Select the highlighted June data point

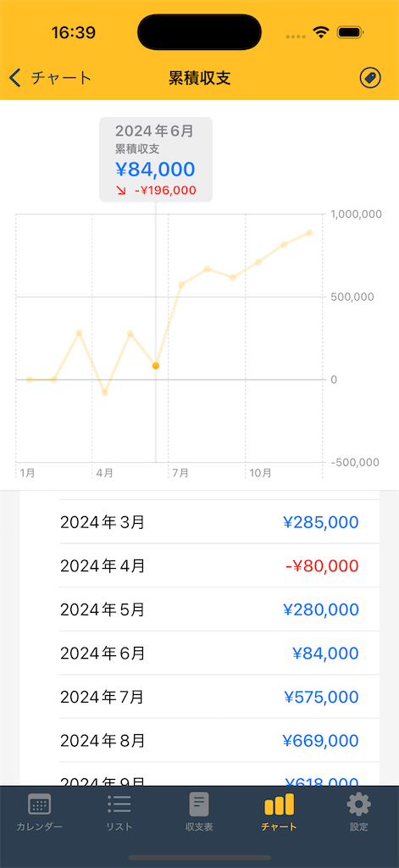tap(156, 366)
